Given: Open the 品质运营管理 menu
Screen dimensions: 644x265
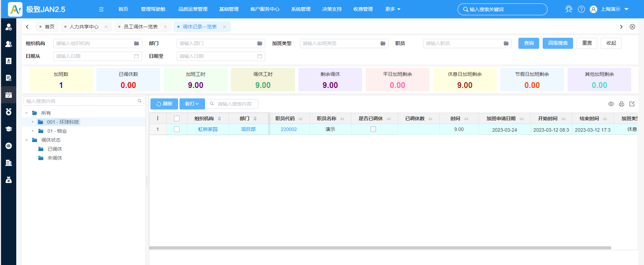Looking at the screenshot, I should point(193,9).
